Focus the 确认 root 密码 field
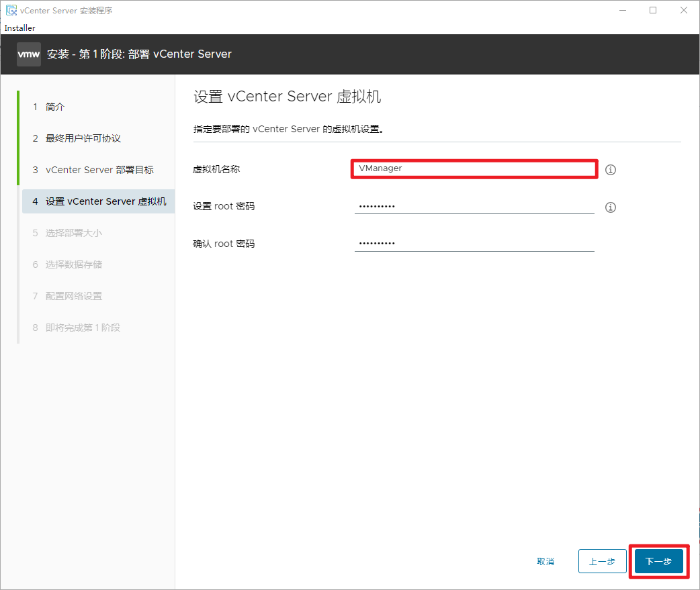 pyautogui.click(x=474, y=244)
